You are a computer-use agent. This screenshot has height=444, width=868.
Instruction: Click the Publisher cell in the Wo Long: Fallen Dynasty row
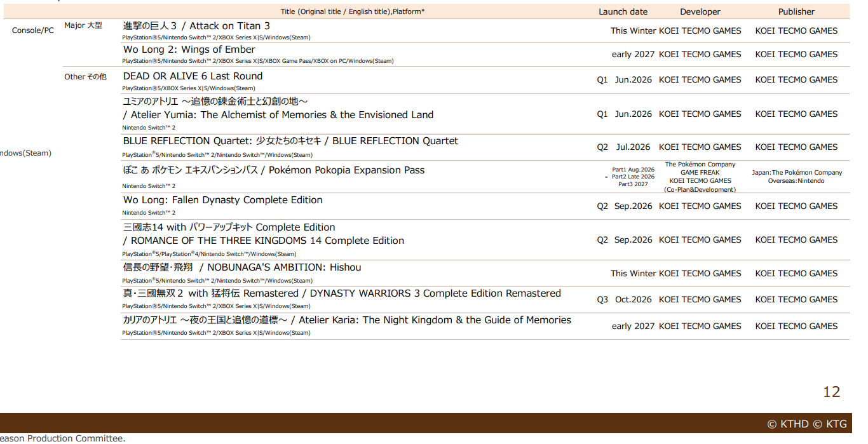pos(796,206)
